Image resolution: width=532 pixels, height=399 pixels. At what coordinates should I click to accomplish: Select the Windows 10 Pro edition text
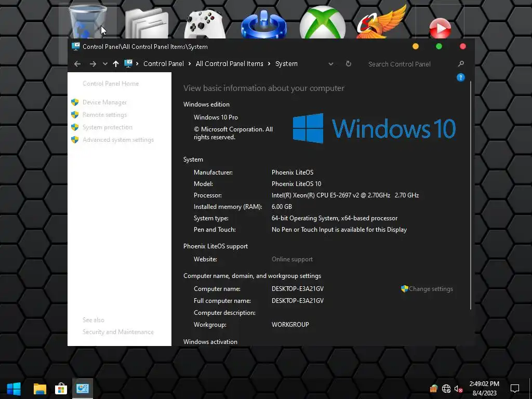click(x=216, y=117)
